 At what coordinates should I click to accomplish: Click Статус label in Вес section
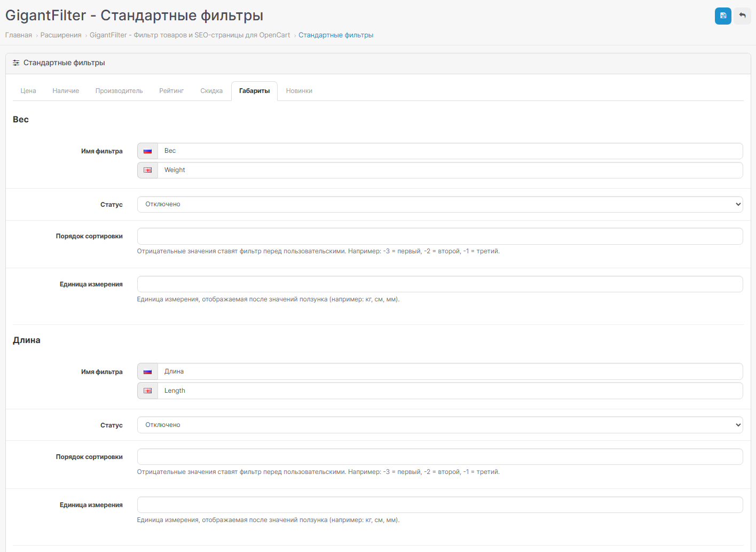click(x=112, y=205)
